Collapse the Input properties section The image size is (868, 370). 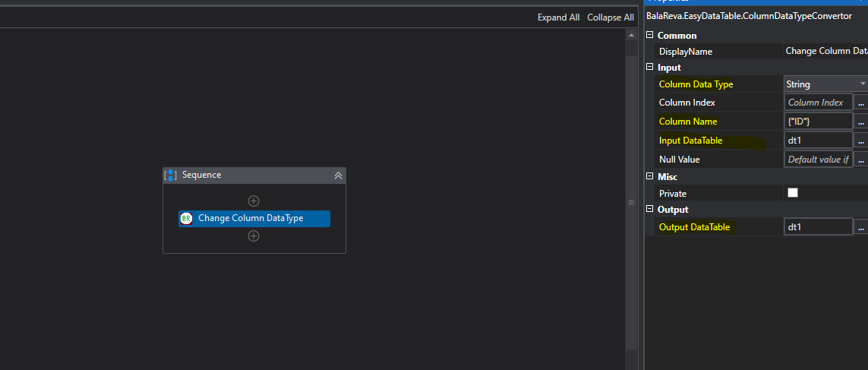click(649, 68)
